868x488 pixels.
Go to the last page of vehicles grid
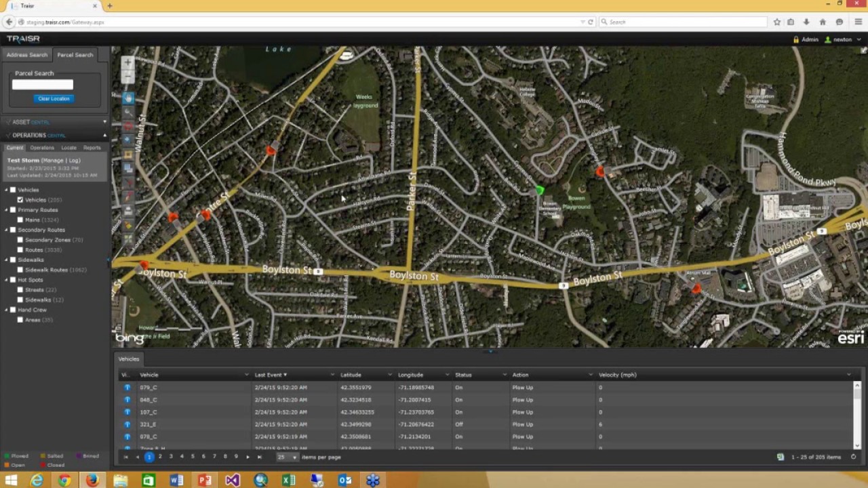click(259, 457)
